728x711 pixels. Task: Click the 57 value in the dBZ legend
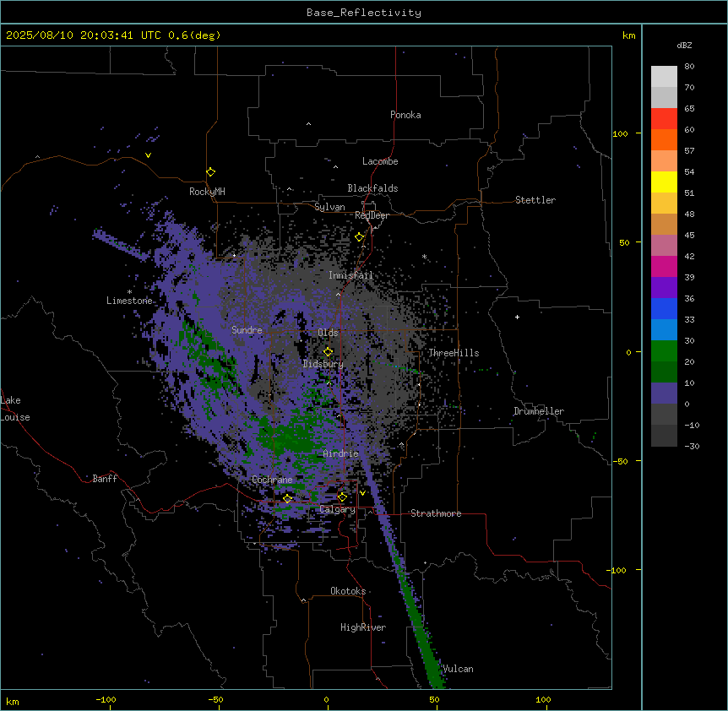pos(689,150)
